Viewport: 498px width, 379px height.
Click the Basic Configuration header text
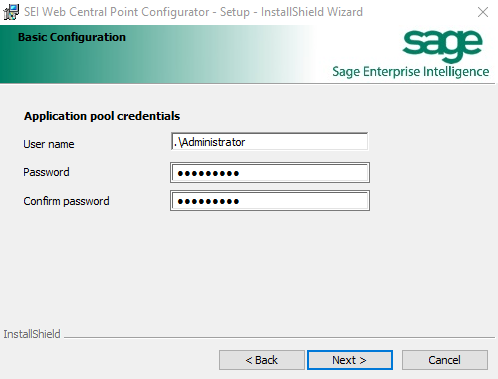72,37
